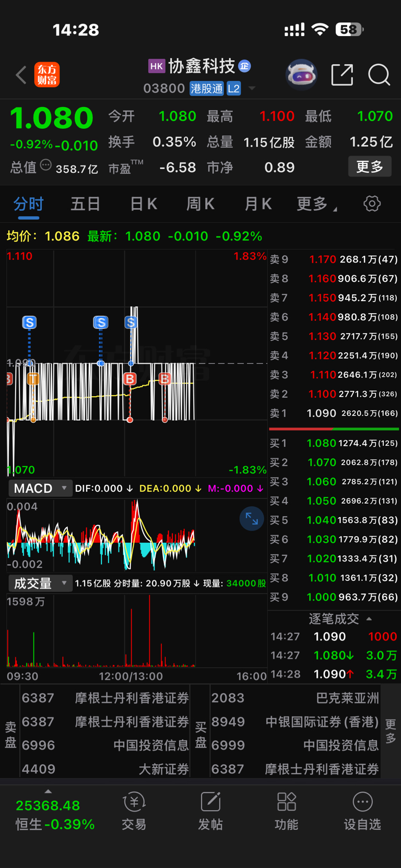Viewport: 401px width, 868px height.
Task: Tap the 14:28 1.090 trade row
Action: (334, 674)
